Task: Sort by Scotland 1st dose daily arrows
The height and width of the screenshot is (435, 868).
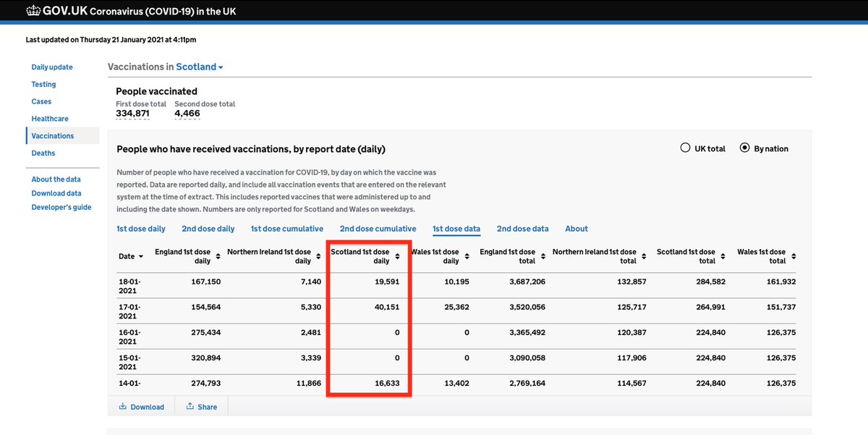Action: (397, 257)
